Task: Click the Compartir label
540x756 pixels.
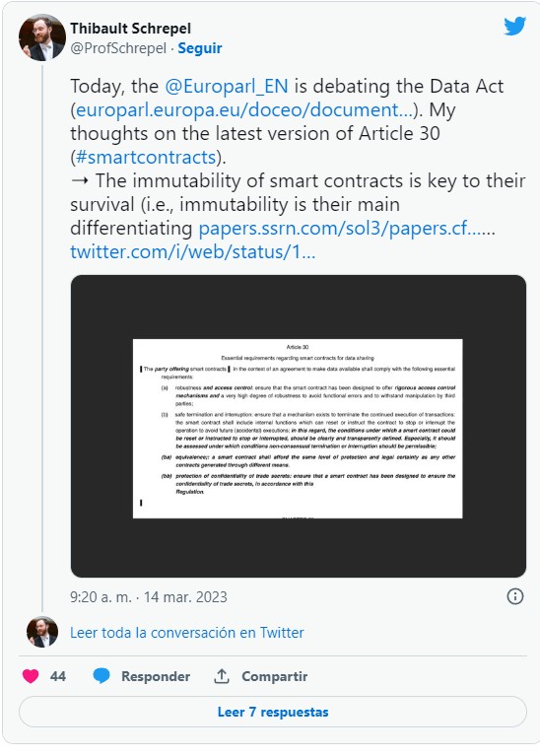Action: [274, 676]
